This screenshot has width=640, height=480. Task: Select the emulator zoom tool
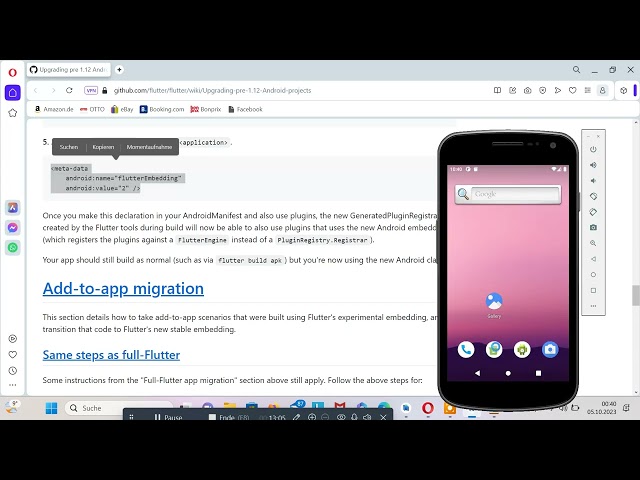593,243
